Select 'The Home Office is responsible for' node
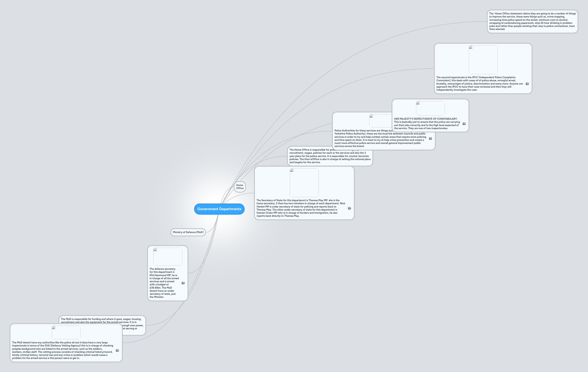Viewport: 588px width, 372px height. pyautogui.click(x=330, y=156)
